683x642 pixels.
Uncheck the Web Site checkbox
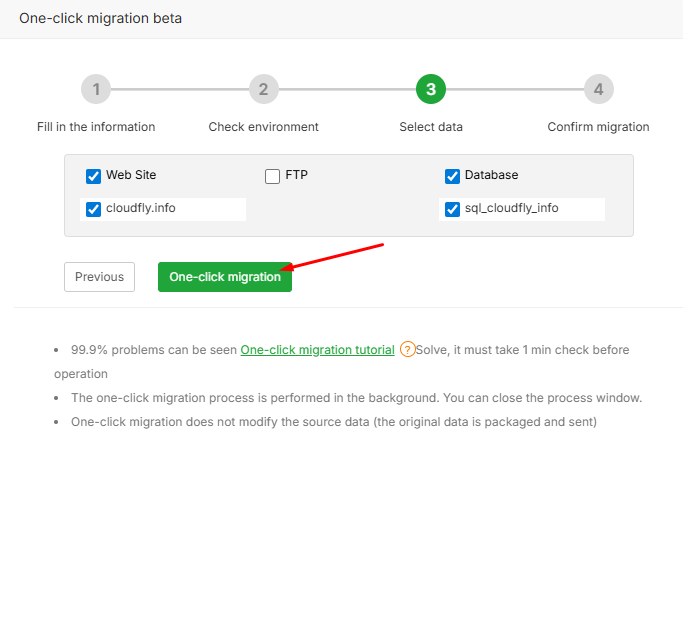(94, 176)
